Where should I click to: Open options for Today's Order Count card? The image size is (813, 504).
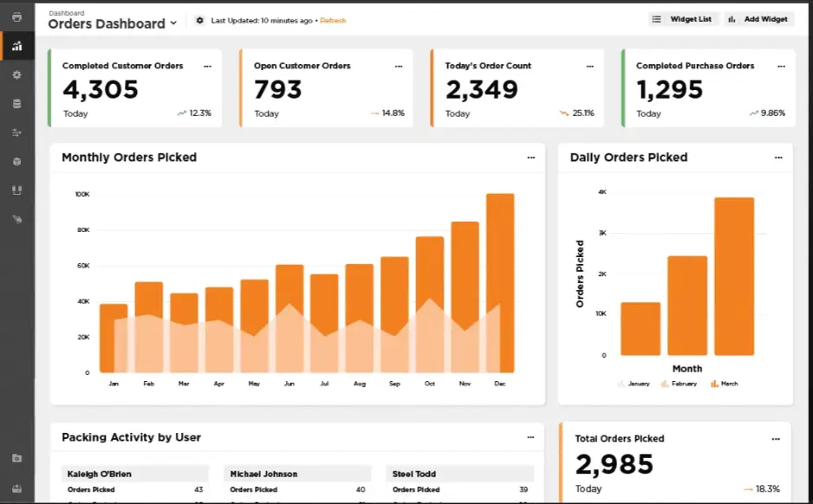[589, 67]
